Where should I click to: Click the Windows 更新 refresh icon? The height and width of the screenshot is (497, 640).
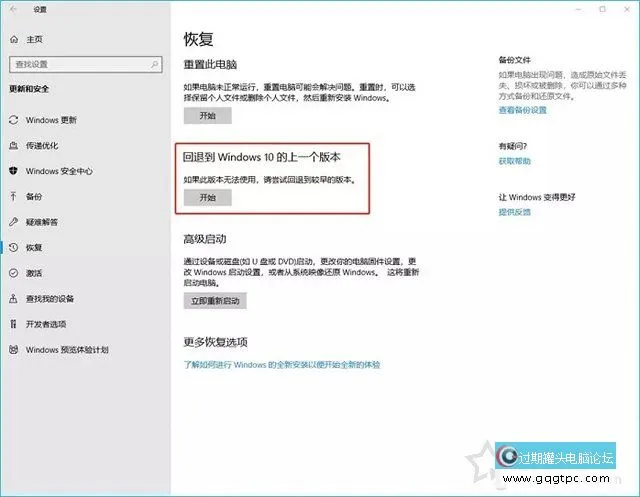pos(13,120)
